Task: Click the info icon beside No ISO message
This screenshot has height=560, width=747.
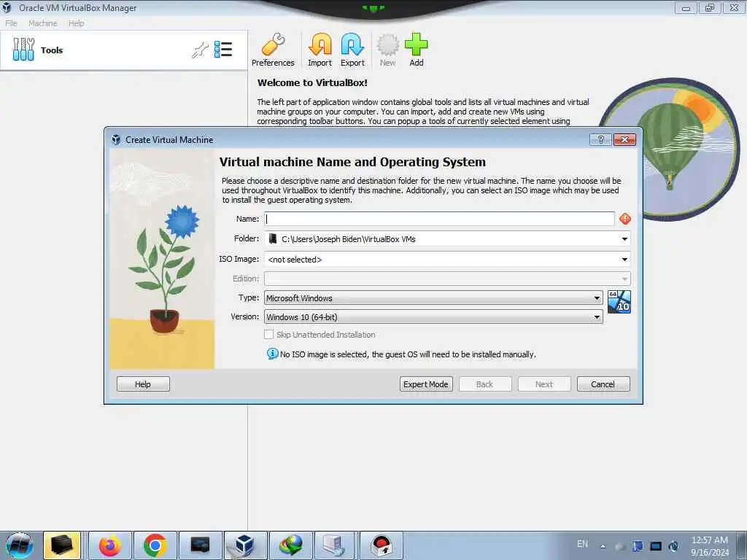Action: pyautogui.click(x=272, y=354)
